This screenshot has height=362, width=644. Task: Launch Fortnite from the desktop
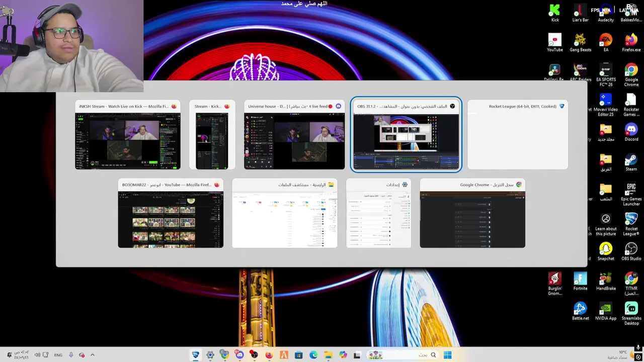click(x=580, y=282)
